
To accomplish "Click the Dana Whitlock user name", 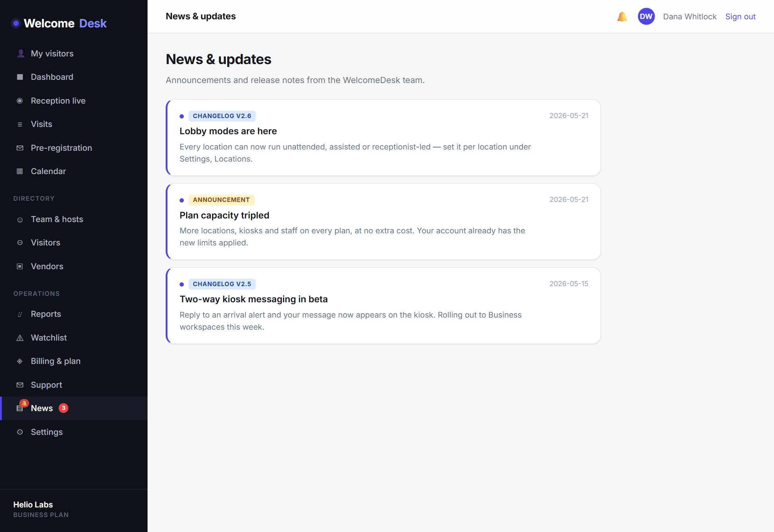I will click(690, 17).
